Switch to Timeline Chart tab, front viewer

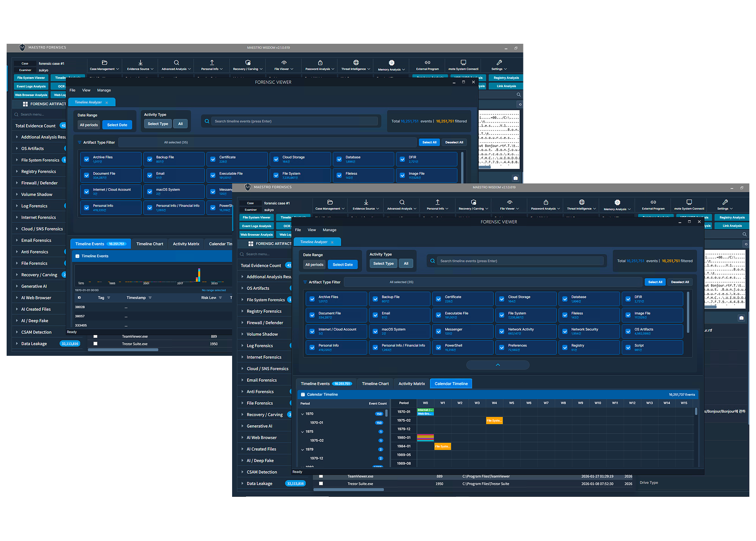point(375,384)
